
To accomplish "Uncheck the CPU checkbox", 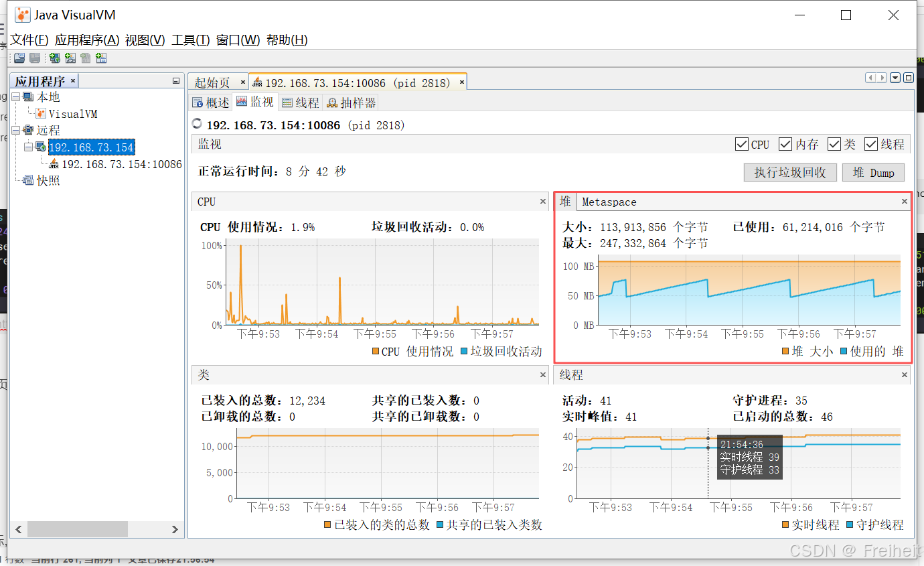I will (741, 144).
